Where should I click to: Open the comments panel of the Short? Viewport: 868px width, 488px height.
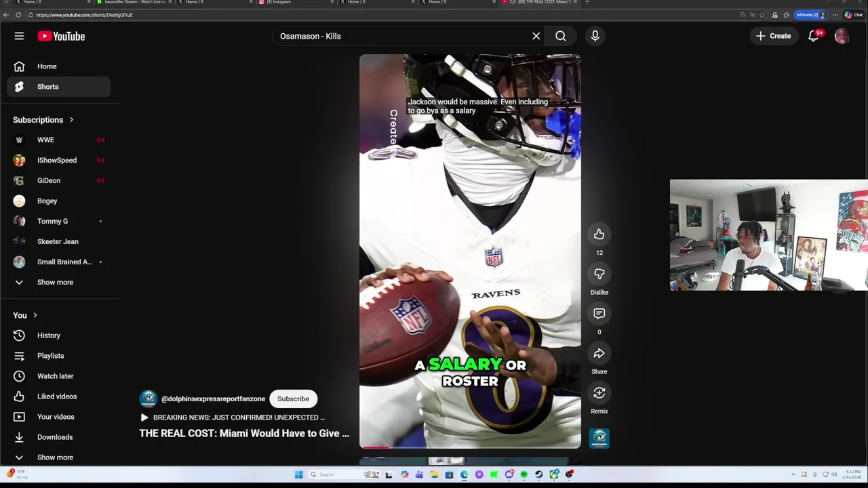pos(599,313)
